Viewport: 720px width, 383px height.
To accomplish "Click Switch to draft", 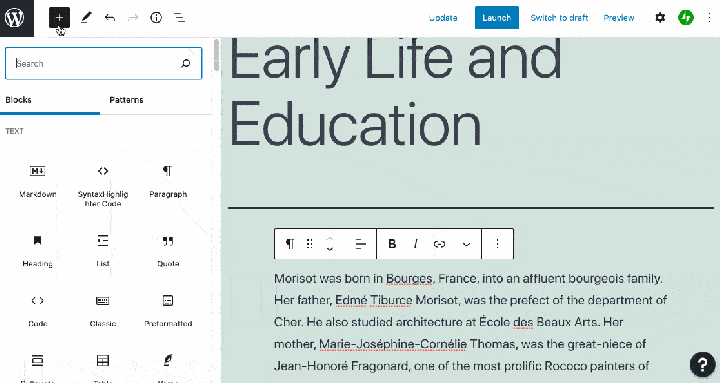I will [x=559, y=18].
